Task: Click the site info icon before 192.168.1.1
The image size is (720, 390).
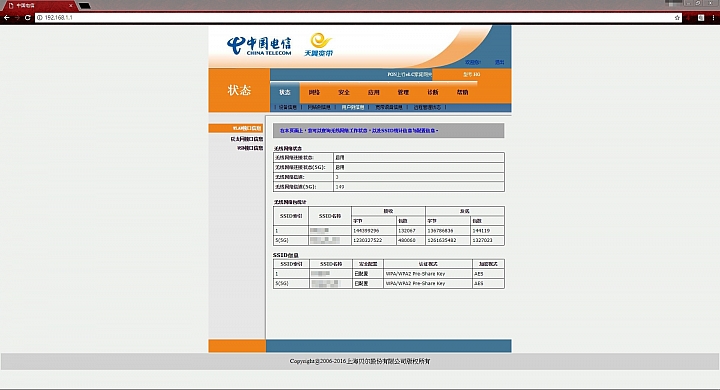Action: pos(39,17)
